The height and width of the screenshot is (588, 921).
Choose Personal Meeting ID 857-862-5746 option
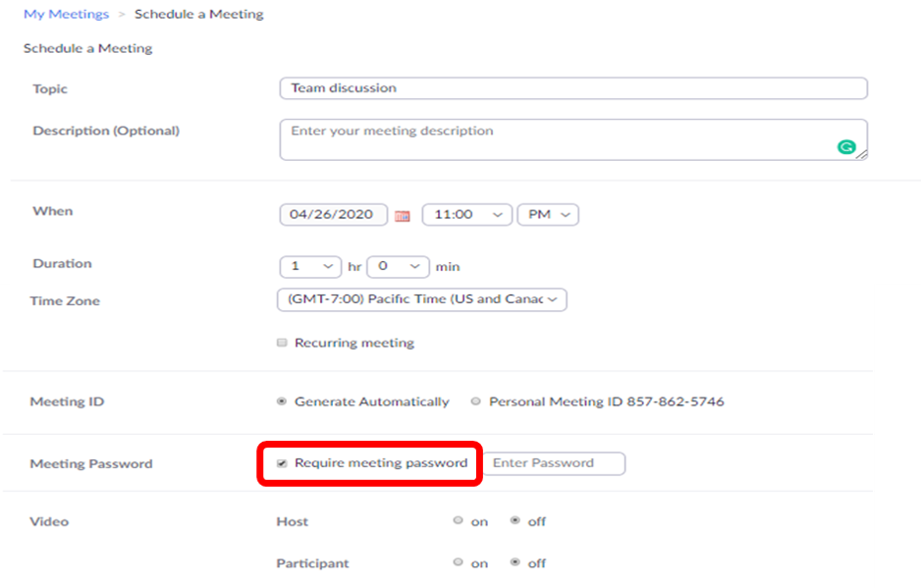pos(476,401)
